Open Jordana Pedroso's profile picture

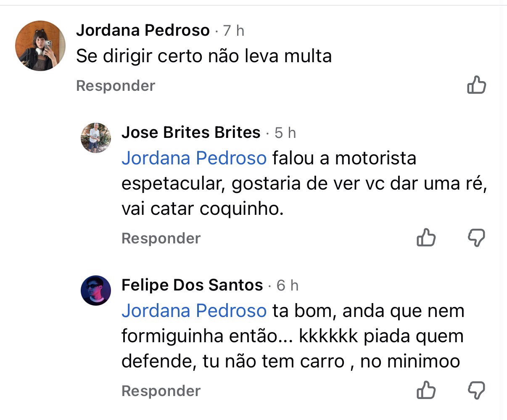coord(40,45)
